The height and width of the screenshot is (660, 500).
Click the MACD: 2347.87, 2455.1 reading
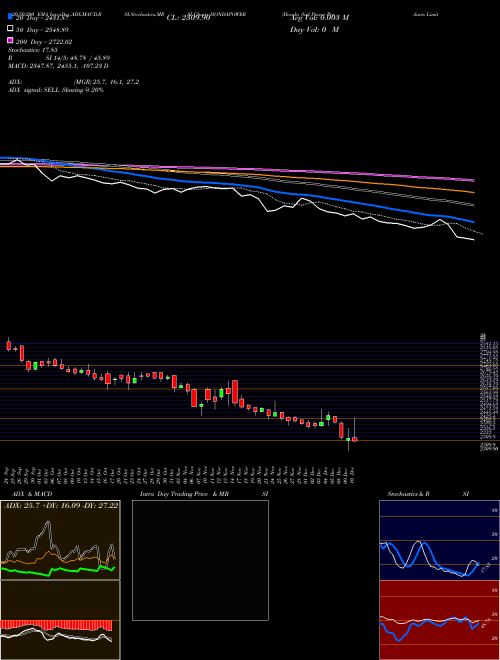click(58, 66)
